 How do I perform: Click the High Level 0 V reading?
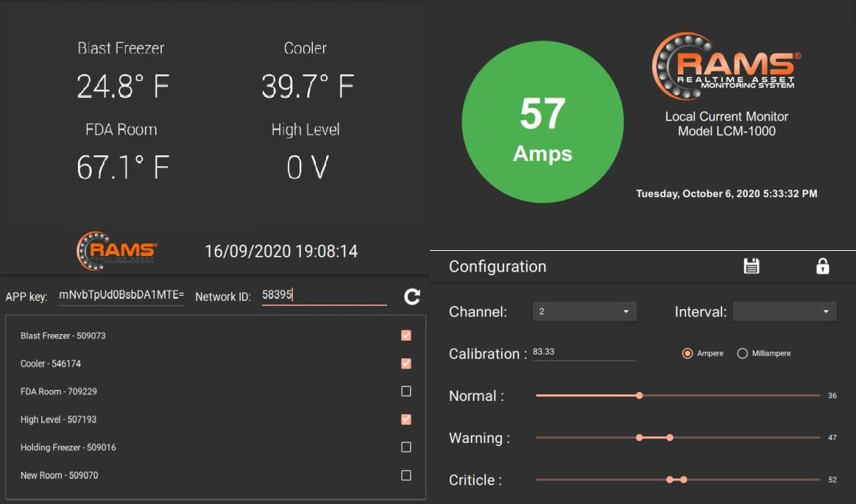(x=308, y=167)
